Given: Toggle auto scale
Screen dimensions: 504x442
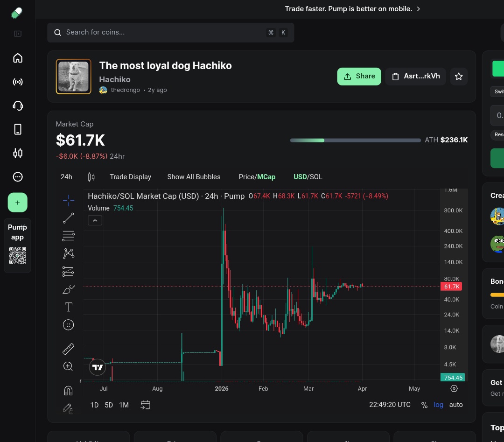Looking at the screenshot, I should 456,405.
